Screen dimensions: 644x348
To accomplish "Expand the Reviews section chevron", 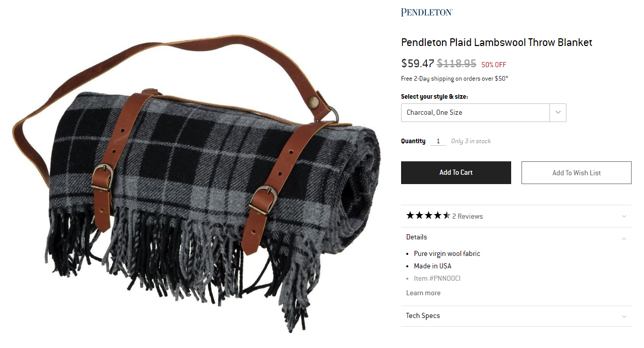I will click(624, 216).
